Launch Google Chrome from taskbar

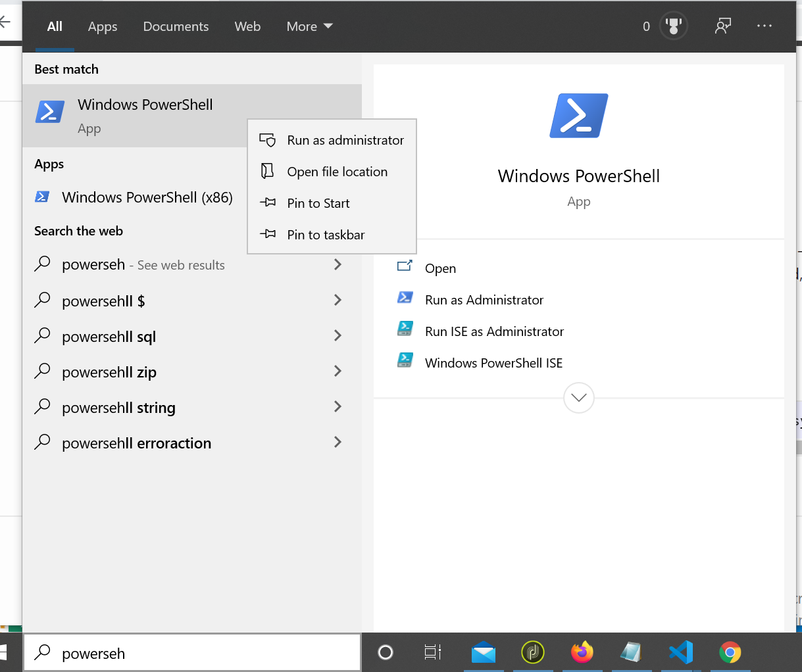pos(730,652)
